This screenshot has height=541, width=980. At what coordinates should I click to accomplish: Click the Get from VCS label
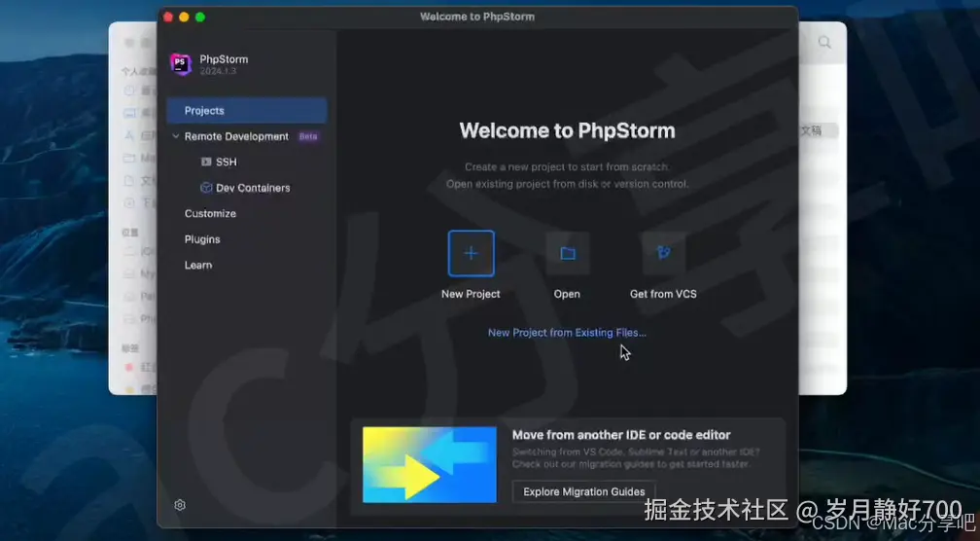(x=663, y=294)
